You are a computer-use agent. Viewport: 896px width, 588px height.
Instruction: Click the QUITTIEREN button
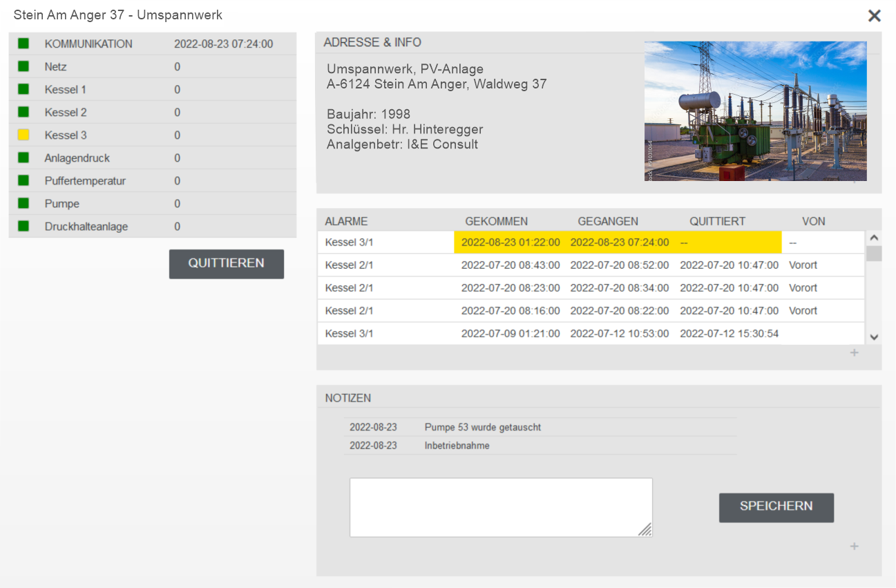coord(227,264)
